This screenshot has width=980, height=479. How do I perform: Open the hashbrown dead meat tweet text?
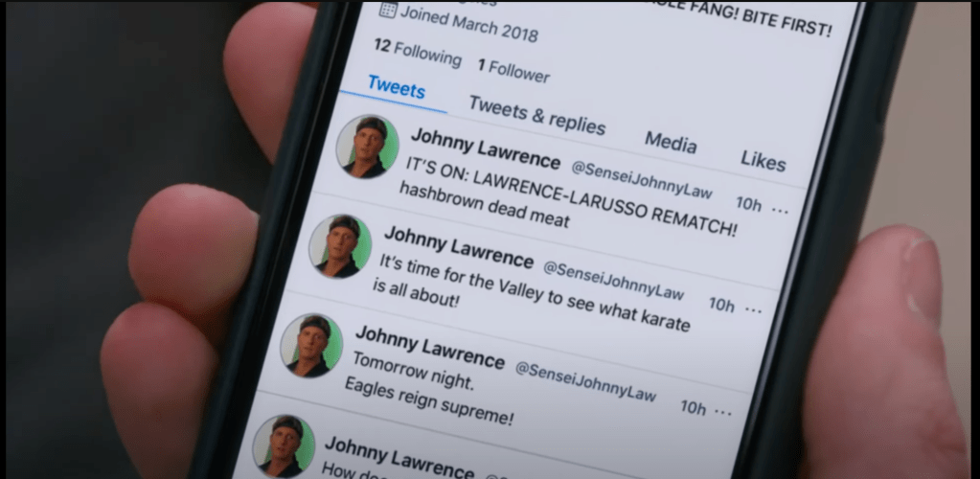(484, 205)
